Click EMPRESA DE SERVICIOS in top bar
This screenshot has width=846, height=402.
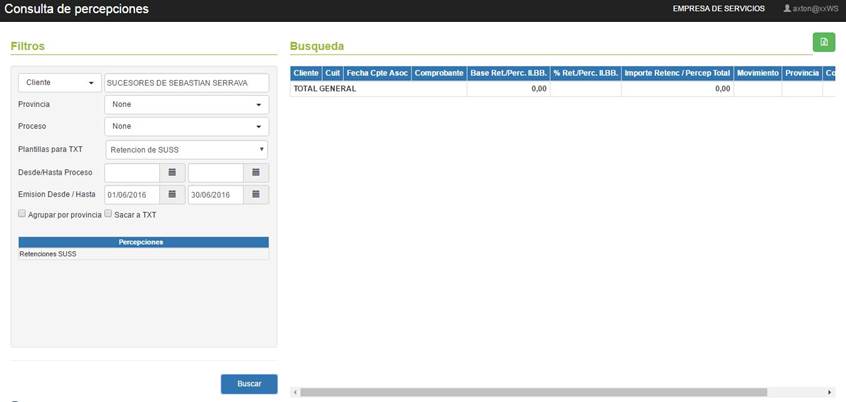click(x=718, y=9)
